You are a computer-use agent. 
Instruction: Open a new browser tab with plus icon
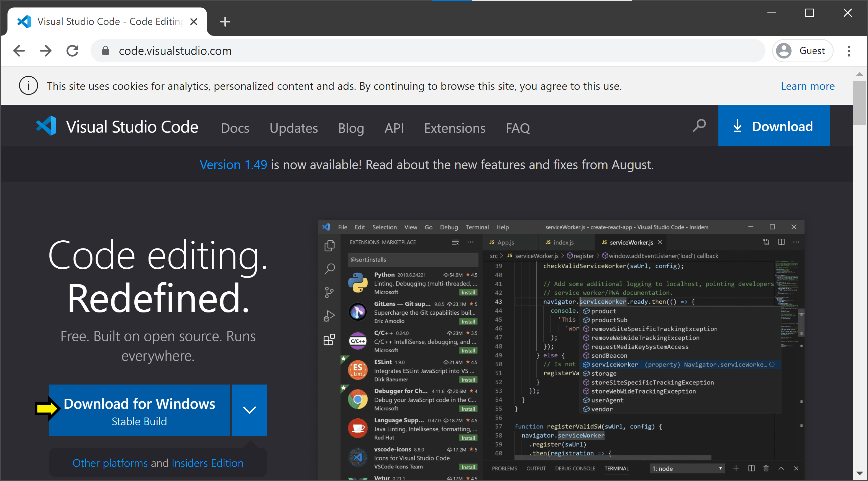pyautogui.click(x=225, y=22)
